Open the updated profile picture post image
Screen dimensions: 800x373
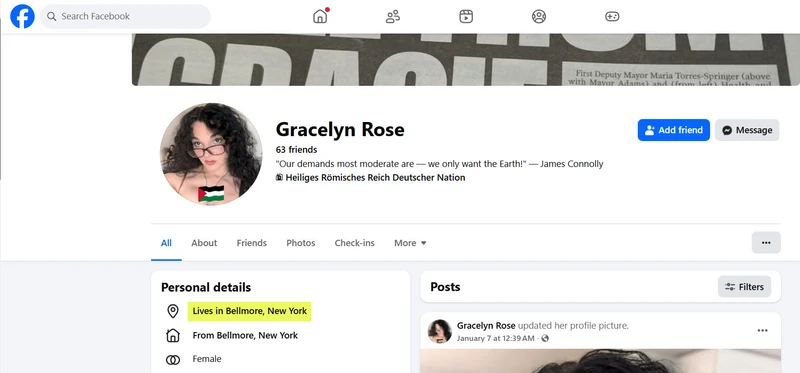click(600, 361)
